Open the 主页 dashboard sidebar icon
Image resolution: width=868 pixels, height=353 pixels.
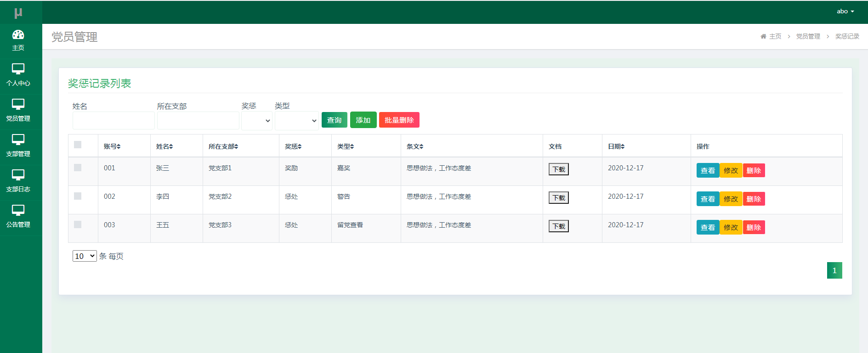pyautogui.click(x=18, y=35)
